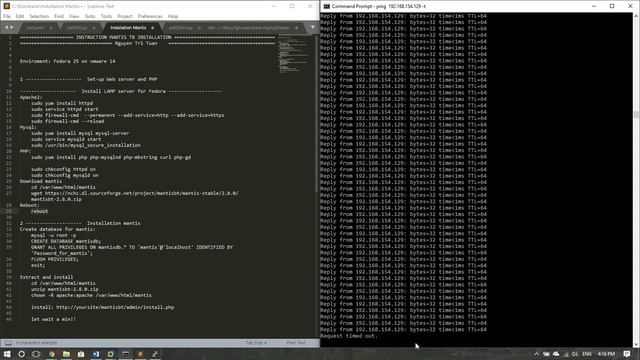Maximize the Command Prompt window
640x360 pixels.
(612, 6)
